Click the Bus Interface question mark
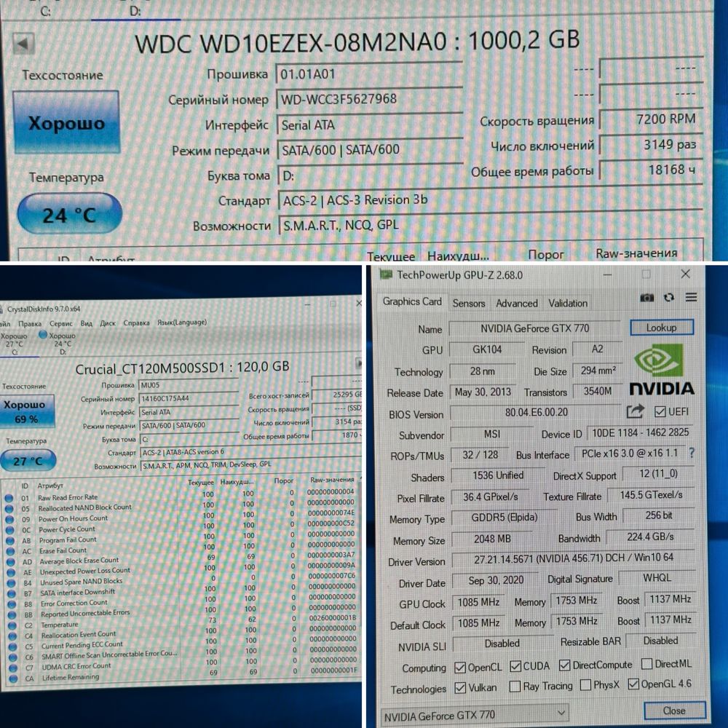 coord(692,453)
